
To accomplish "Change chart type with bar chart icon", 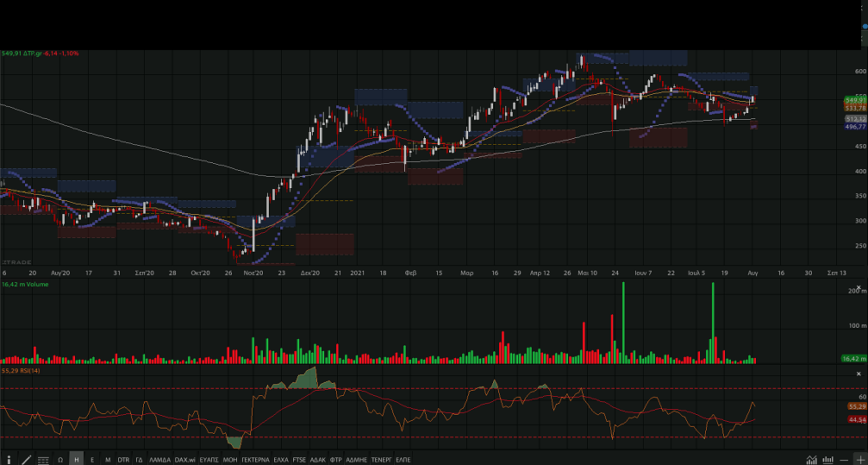I will (827, 459).
